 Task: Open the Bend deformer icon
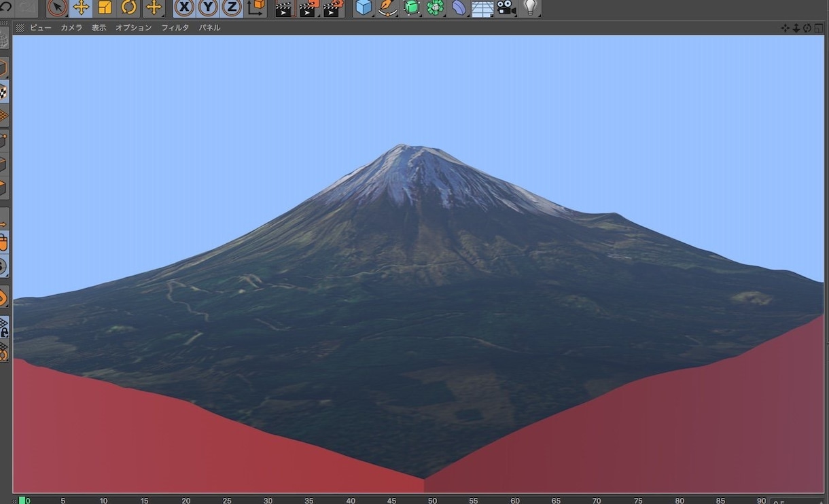click(x=459, y=7)
